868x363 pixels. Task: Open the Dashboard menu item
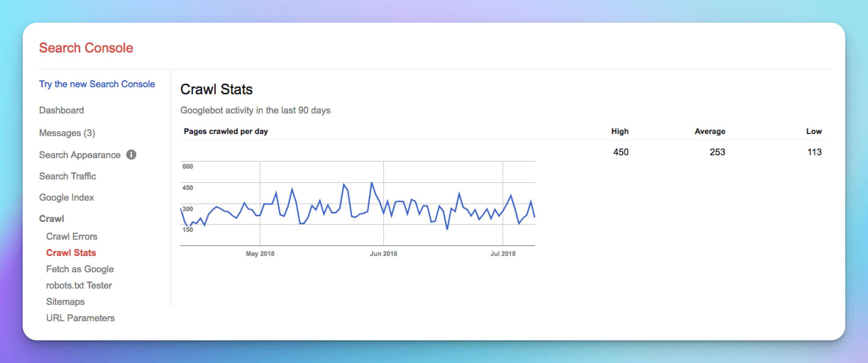point(61,110)
